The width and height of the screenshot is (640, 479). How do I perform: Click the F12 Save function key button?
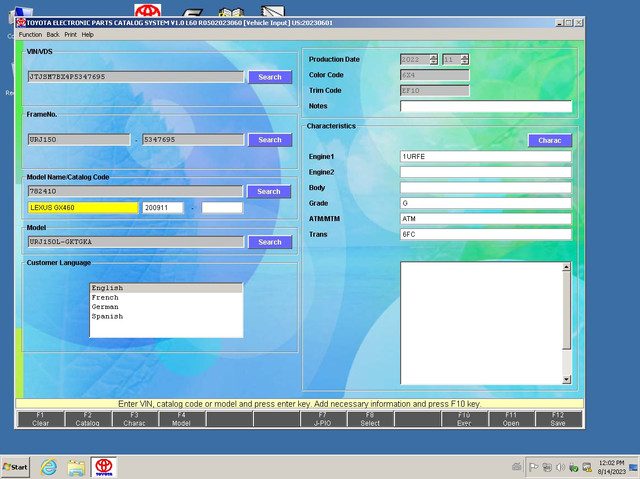(x=558, y=419)
